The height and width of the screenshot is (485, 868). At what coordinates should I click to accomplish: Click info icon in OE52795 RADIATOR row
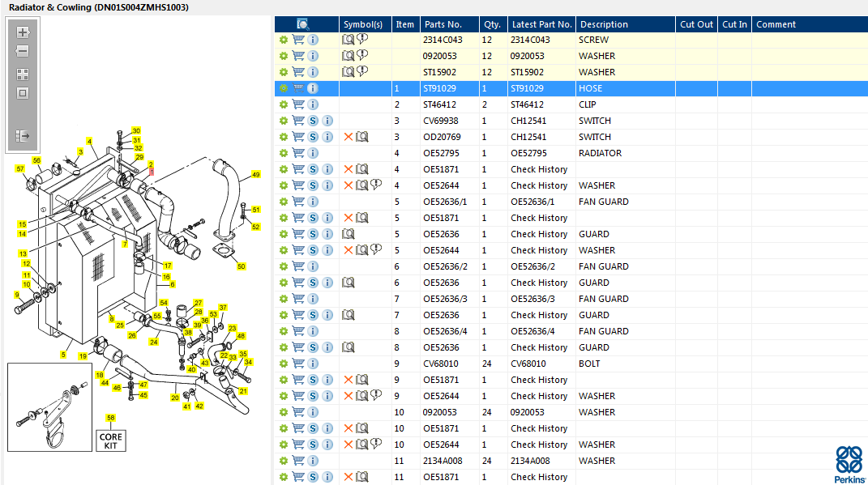313,153
